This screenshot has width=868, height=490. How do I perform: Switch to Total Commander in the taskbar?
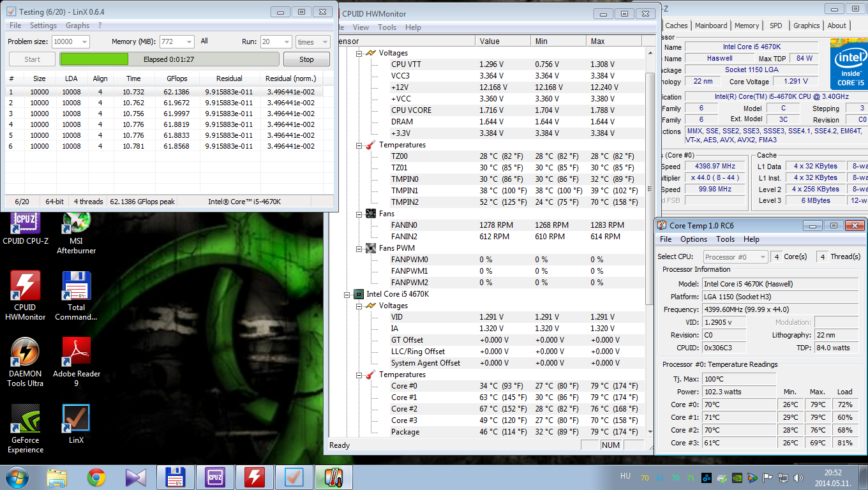(x=175, y=477)
